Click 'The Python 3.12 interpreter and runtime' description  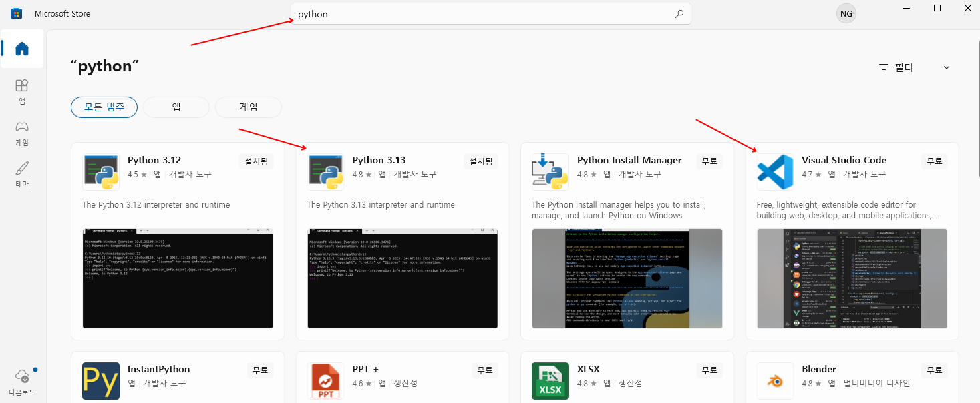(x=156, y=205)
